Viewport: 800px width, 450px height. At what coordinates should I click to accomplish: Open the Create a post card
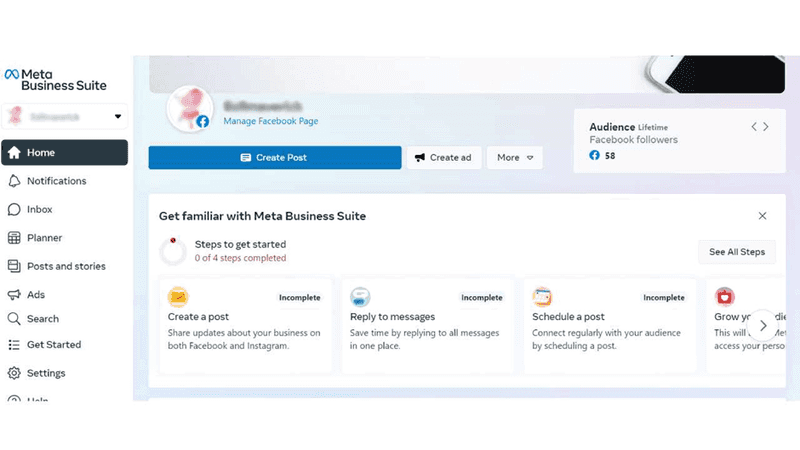pos(245,326)
